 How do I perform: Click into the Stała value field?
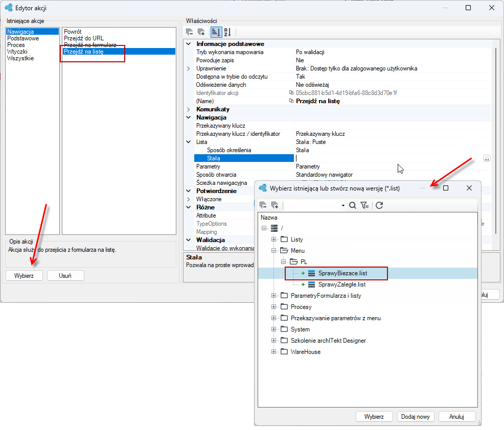click(x=388, y=158)
